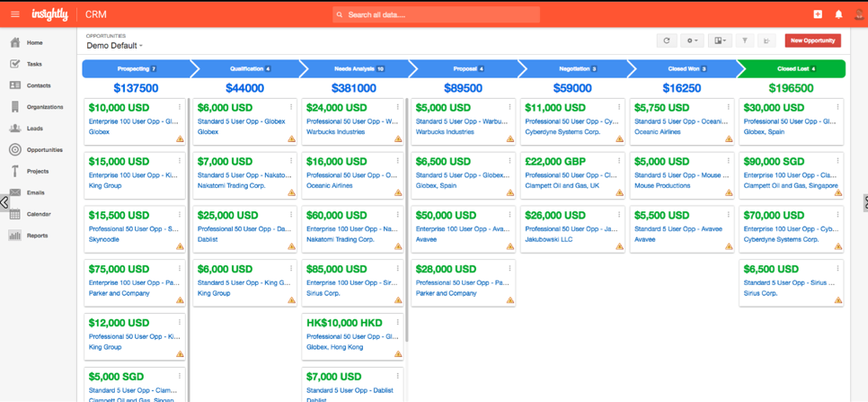Open Tasks in the sidebar
Screen dimensions: 868x402
pyautogui.click(x=34, y=64)
